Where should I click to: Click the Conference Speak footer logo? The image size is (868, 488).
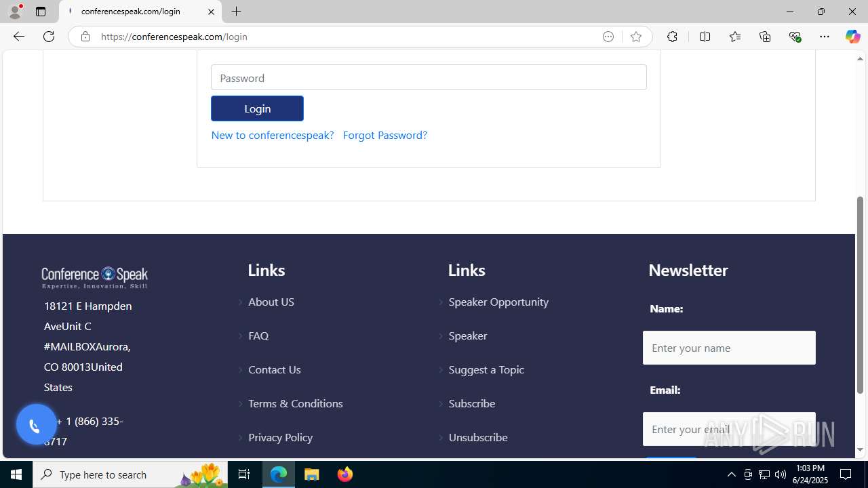pos(95,277)
